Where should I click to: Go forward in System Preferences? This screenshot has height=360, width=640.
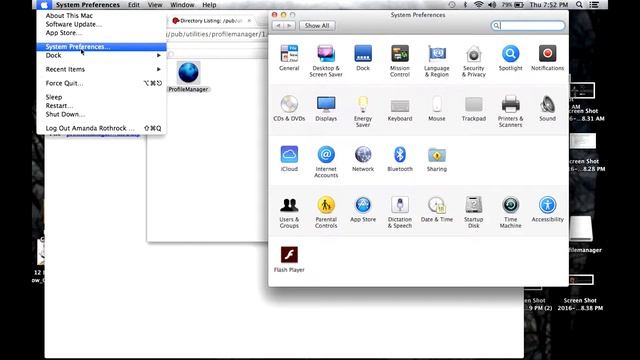[x=289, y=25]
